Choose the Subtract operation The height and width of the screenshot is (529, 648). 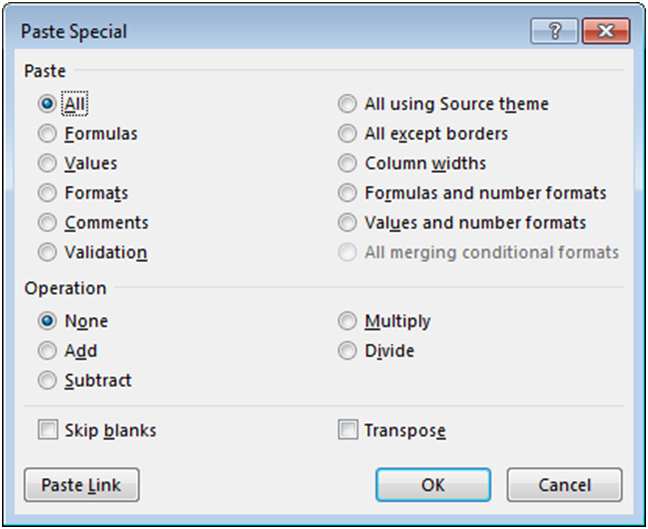pyautogui.click(x=46, y=381)
